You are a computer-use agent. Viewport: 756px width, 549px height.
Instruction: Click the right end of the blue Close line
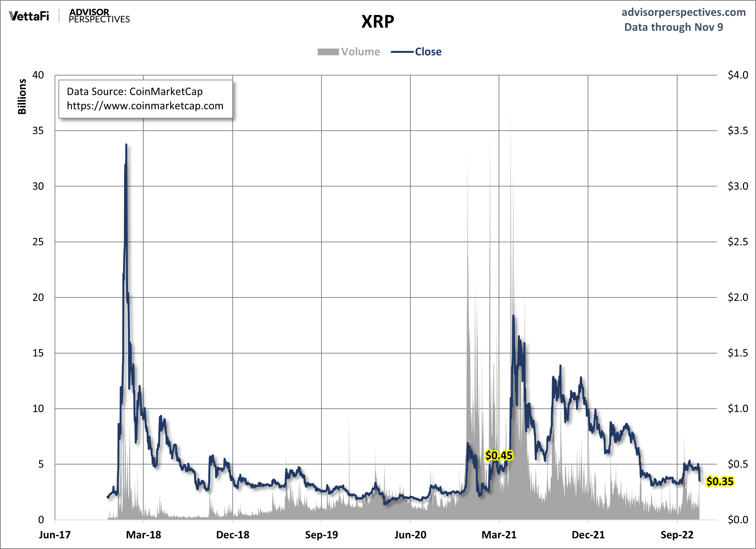pyautogui.click(x=699, y=480)
